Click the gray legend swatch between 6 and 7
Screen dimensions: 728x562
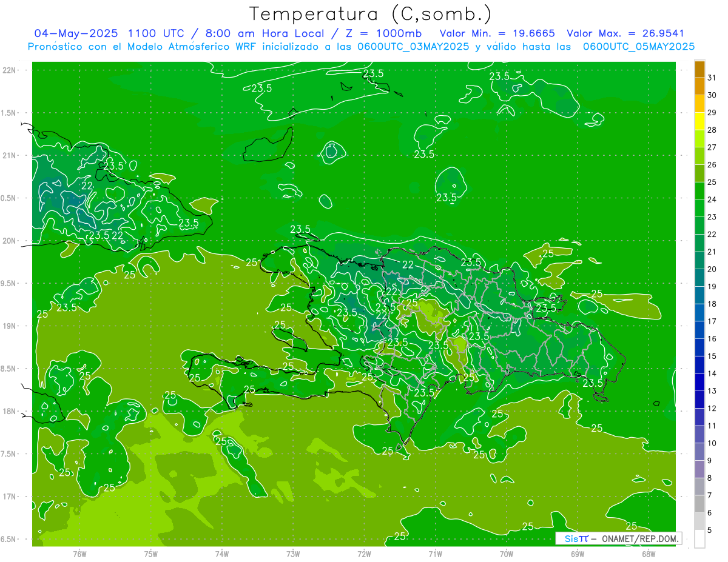(699, 504)
